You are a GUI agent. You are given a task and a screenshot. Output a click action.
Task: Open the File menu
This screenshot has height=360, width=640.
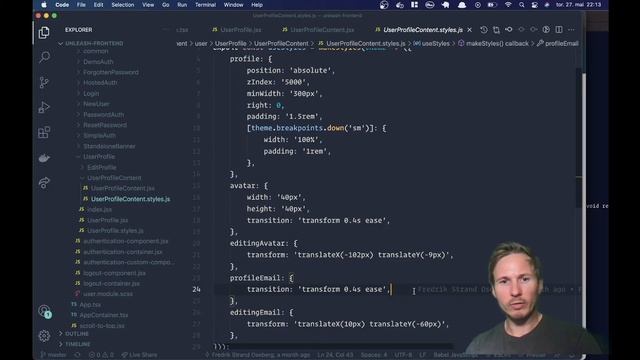(81, 5)
